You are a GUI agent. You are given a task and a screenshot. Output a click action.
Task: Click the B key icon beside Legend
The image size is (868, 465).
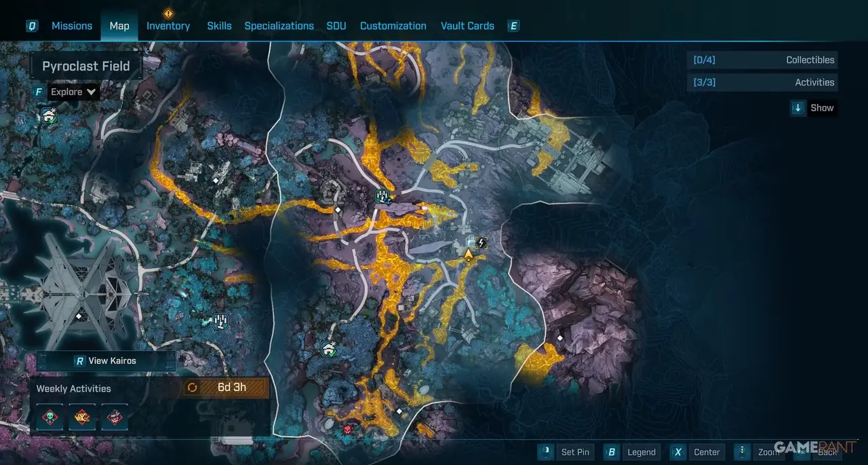612,452
